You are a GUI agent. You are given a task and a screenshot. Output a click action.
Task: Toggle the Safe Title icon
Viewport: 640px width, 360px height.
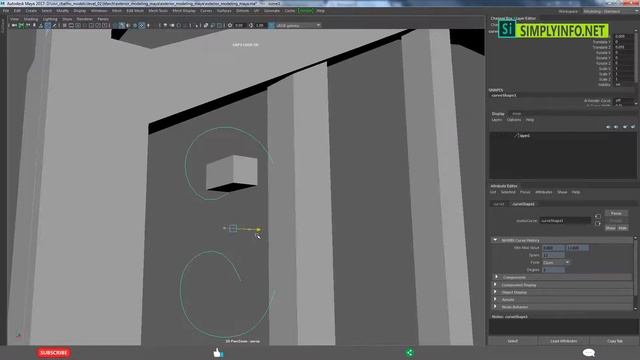point(105,25)
